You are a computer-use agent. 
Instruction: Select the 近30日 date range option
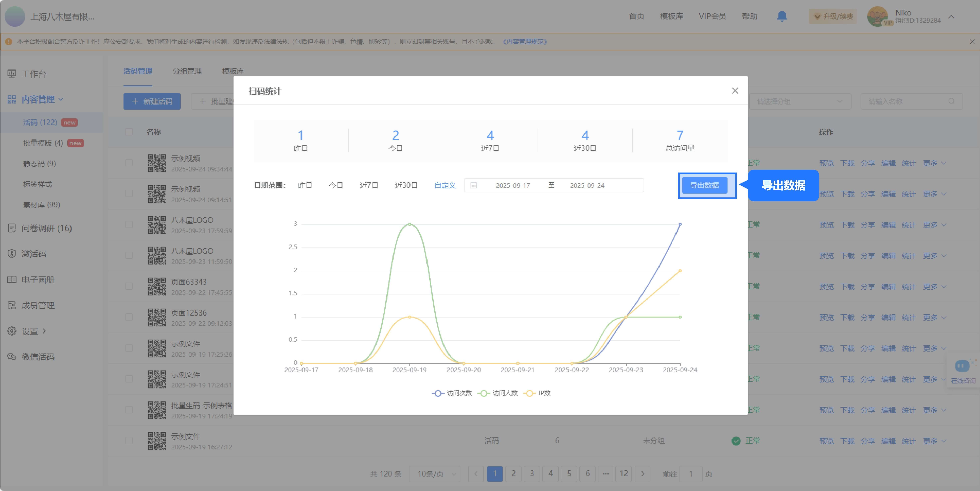pos(406,186)
